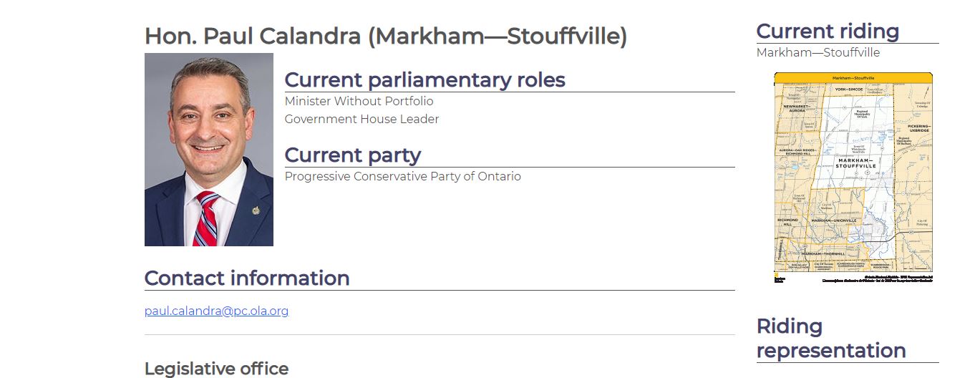This screenshot has height=378, width=980.
Task: Click Progressive Conservative Party of Ontario text
Action: 403,176
